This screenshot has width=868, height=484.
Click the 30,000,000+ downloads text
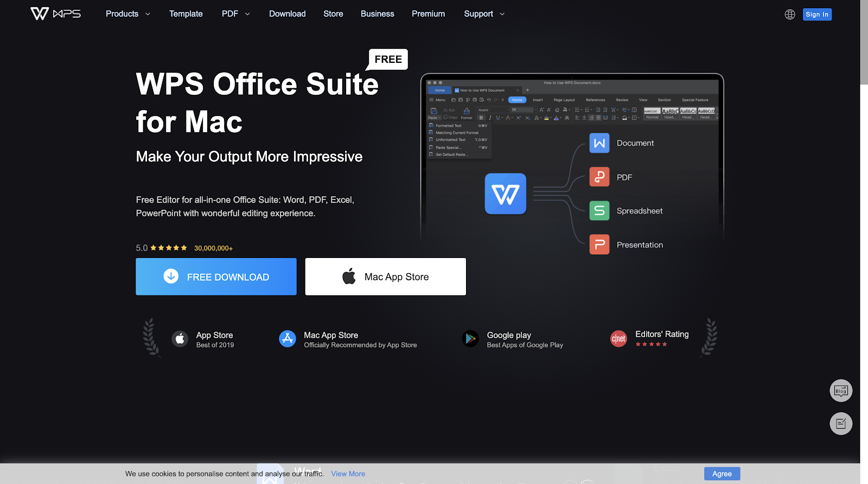click(x=213, y=248)
